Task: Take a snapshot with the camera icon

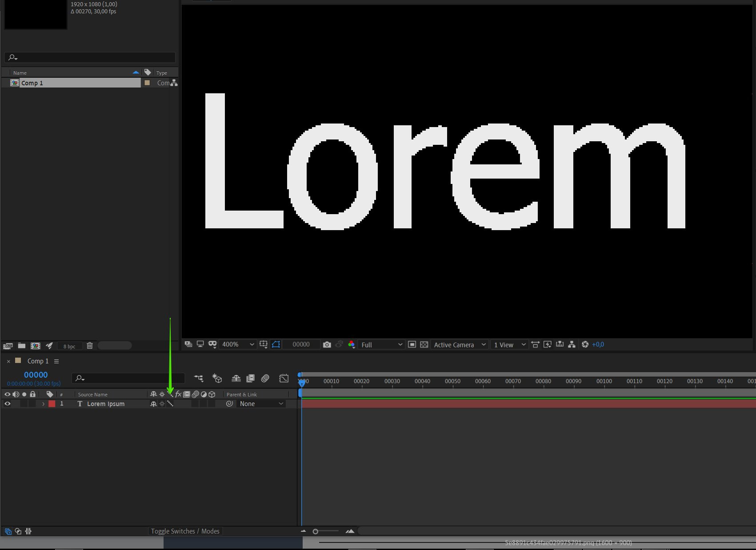Action: point(327,344)
